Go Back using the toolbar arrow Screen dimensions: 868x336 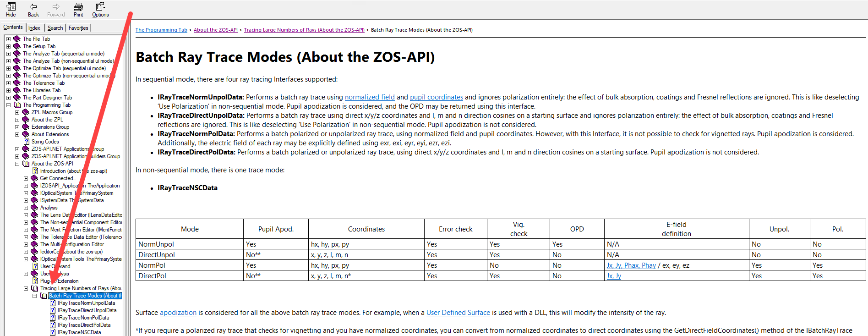[33, 10]
